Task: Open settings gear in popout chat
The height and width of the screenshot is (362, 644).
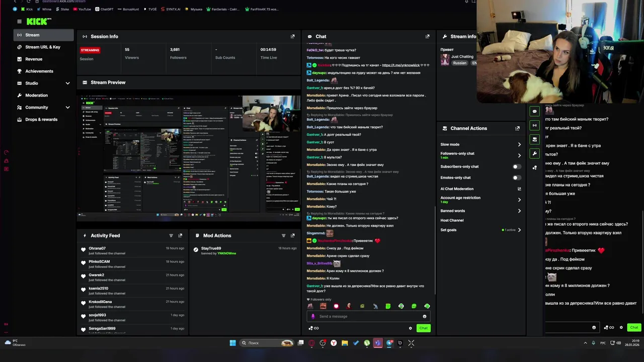Action: 621,327
